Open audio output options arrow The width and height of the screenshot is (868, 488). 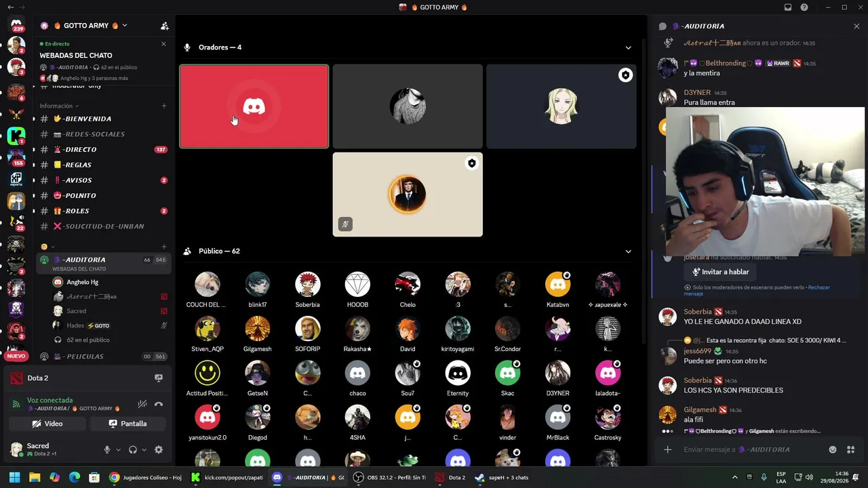click(144, 450)
